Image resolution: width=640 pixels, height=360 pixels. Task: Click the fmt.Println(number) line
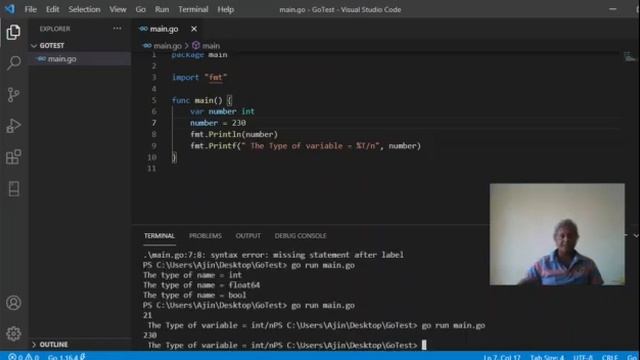[x=234, y=134]
